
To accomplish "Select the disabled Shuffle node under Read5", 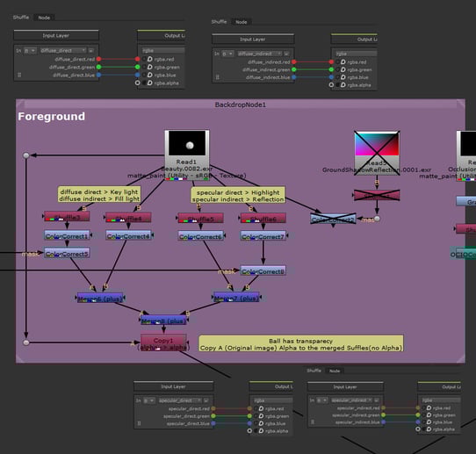I will [x=377, y=195].
